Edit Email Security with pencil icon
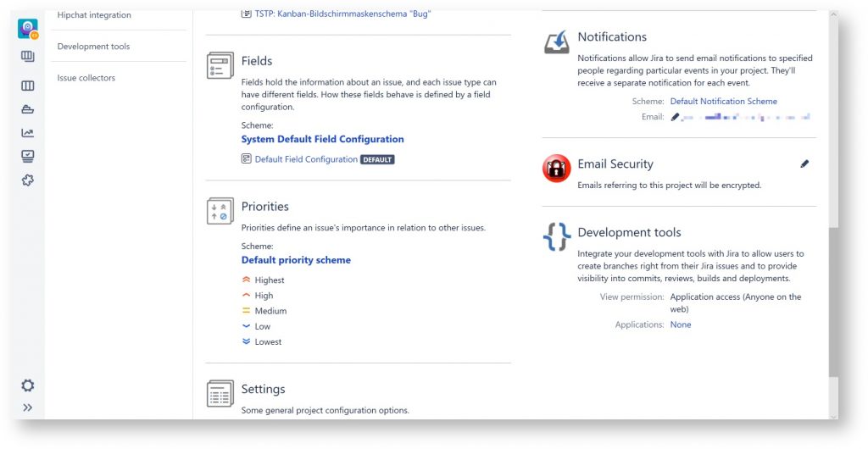Screen dimensions: 868x449 click(804, 164)
